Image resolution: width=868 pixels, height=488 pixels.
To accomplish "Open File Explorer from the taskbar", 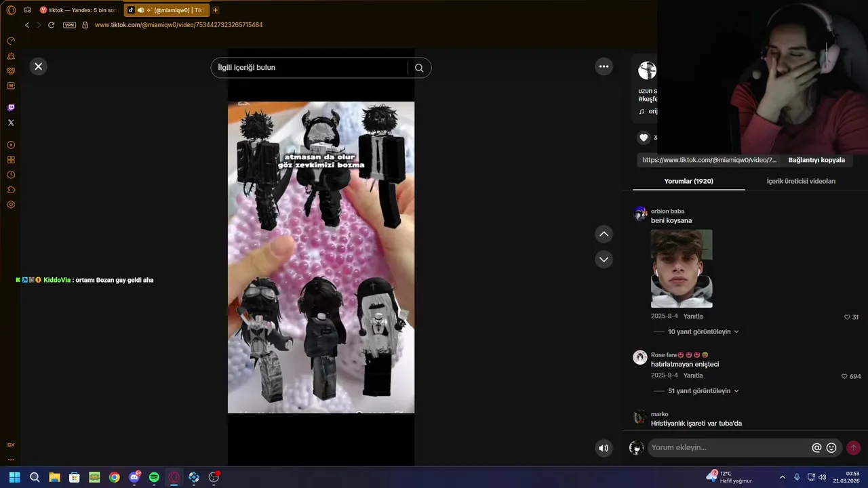I will pos(54,477).
